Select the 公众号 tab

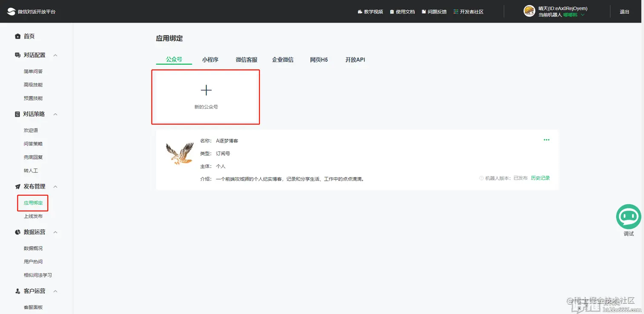pyautogui.click(x=174, y=60)
